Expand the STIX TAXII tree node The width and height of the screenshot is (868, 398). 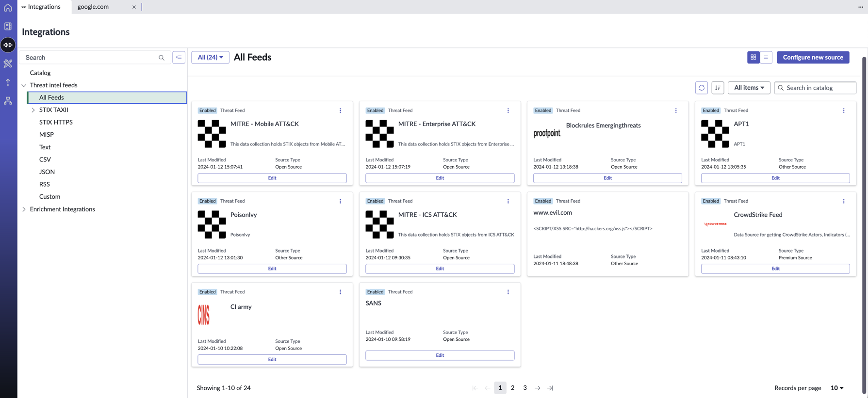(x=33, y=110)
